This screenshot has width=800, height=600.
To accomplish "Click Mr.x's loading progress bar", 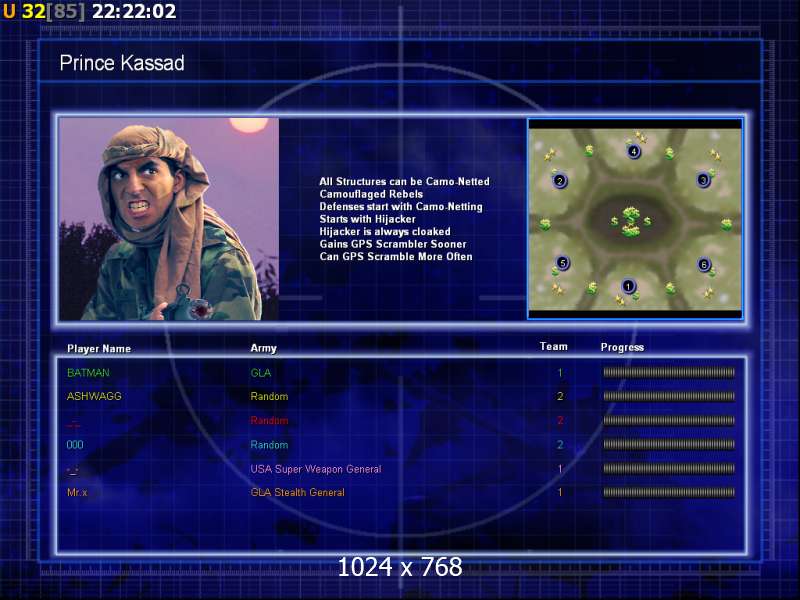I will [669, 492].
